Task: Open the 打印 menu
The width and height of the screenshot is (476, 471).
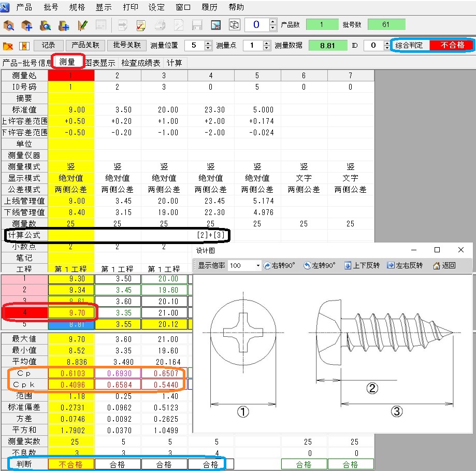Action: point(130,7)
